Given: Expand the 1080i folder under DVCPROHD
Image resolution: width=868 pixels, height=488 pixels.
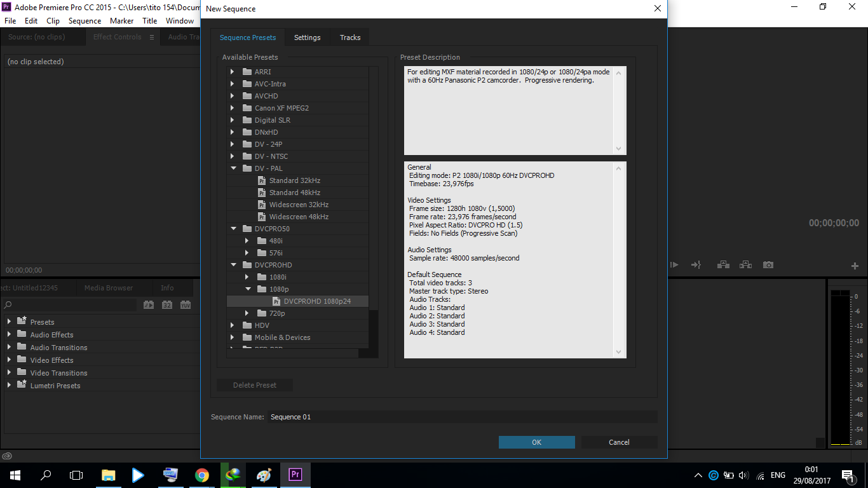Looking at the screenshot, I should (x=247, y=277).
